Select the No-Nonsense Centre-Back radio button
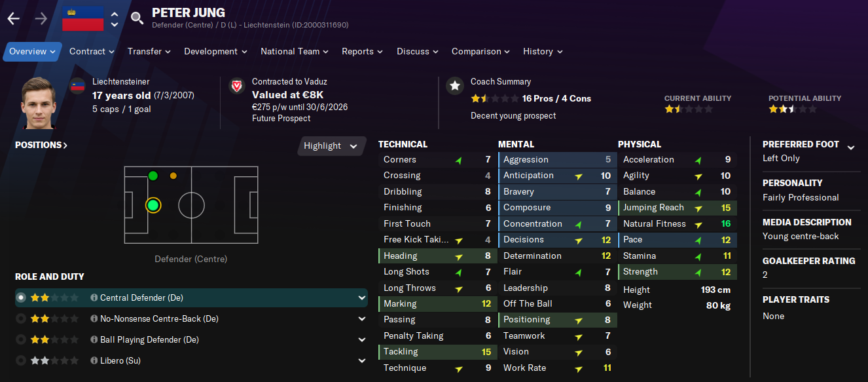This screenshot has height=382, width=868. pyautogui.click(x=21, y=319)
